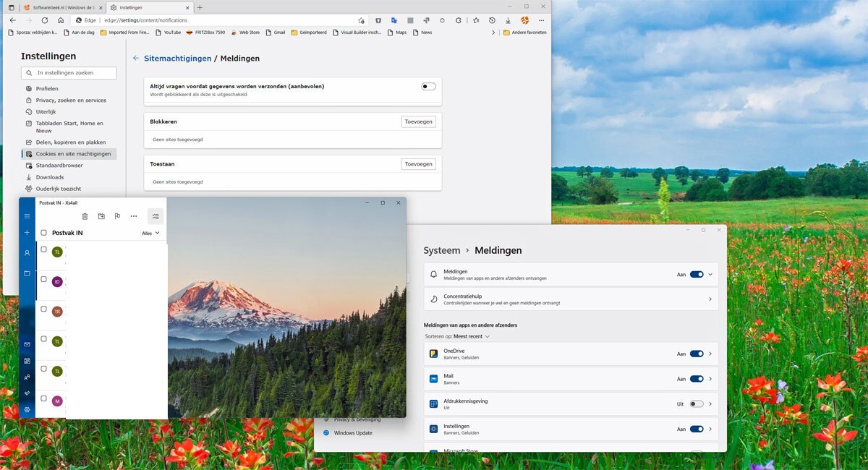Open Mail toolbar more actions ellipsis
The height and width of the screenshot is (470, 868).
(134, 216)
